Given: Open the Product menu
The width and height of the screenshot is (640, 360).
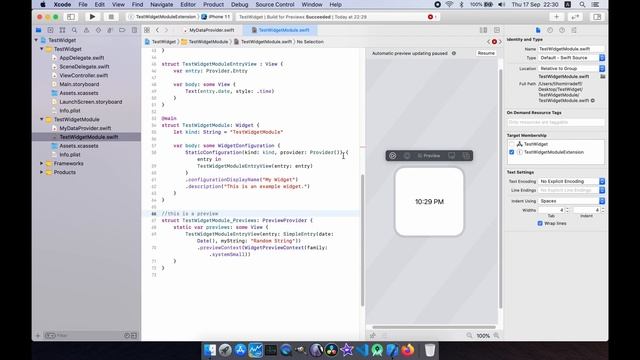Looking at the screenshot, I should tap(213, 4).
